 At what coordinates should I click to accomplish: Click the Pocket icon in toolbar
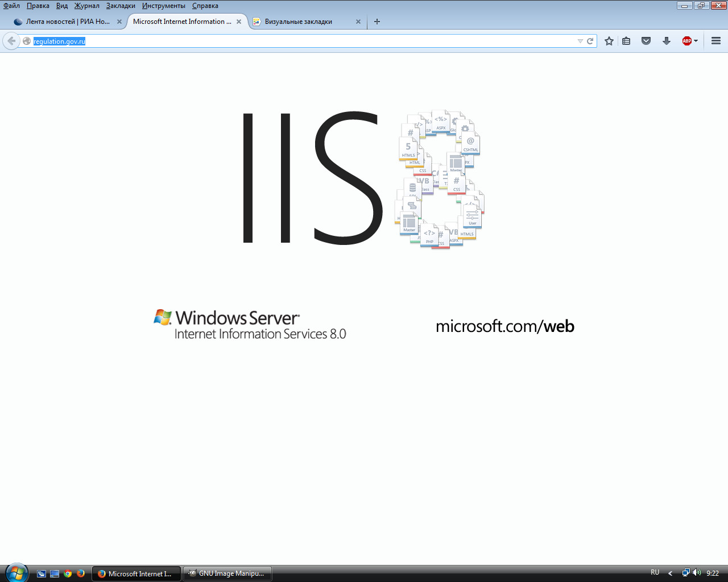(646, 41)
